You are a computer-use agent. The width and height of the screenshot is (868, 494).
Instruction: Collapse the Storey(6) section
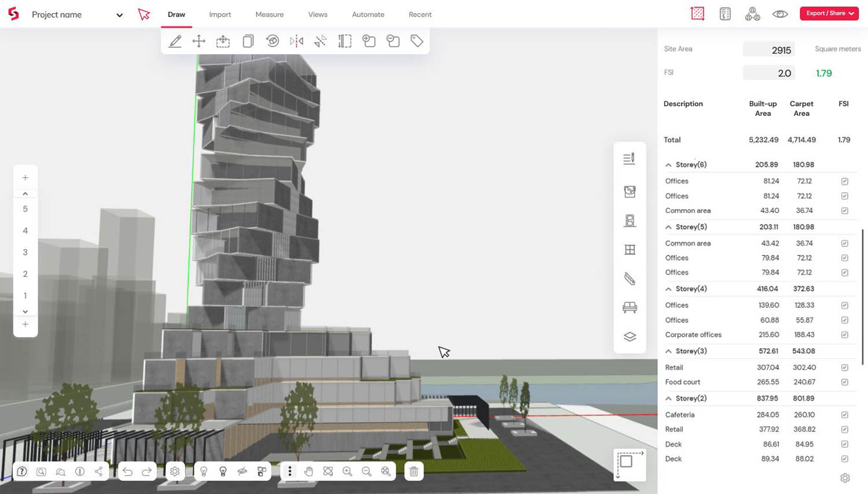[x=668, y=165]
